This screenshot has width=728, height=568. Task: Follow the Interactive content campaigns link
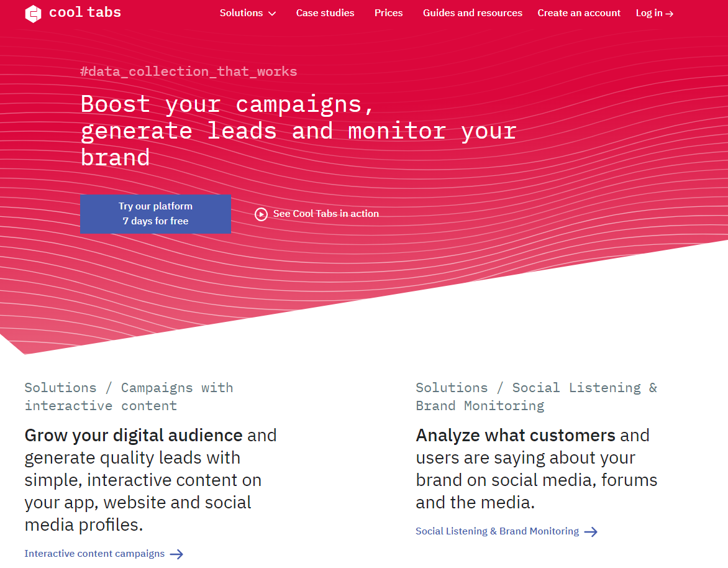[94, 554]
